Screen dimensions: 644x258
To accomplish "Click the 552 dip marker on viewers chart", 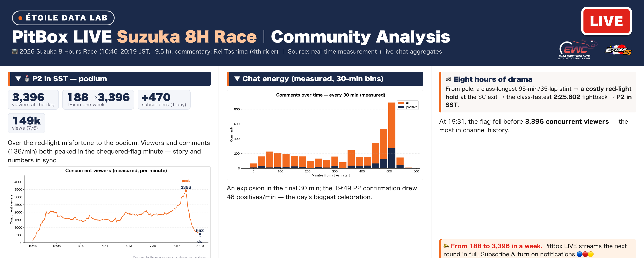I will tap(200, 234).
